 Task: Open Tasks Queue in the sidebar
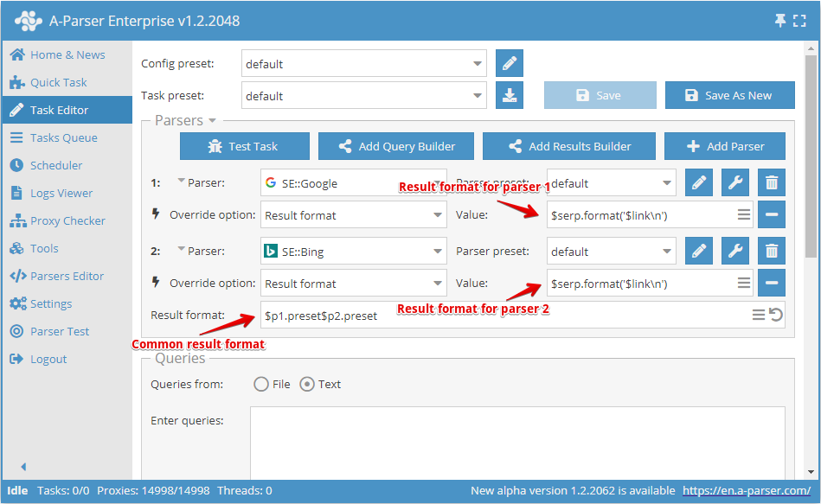click(63, 137)
